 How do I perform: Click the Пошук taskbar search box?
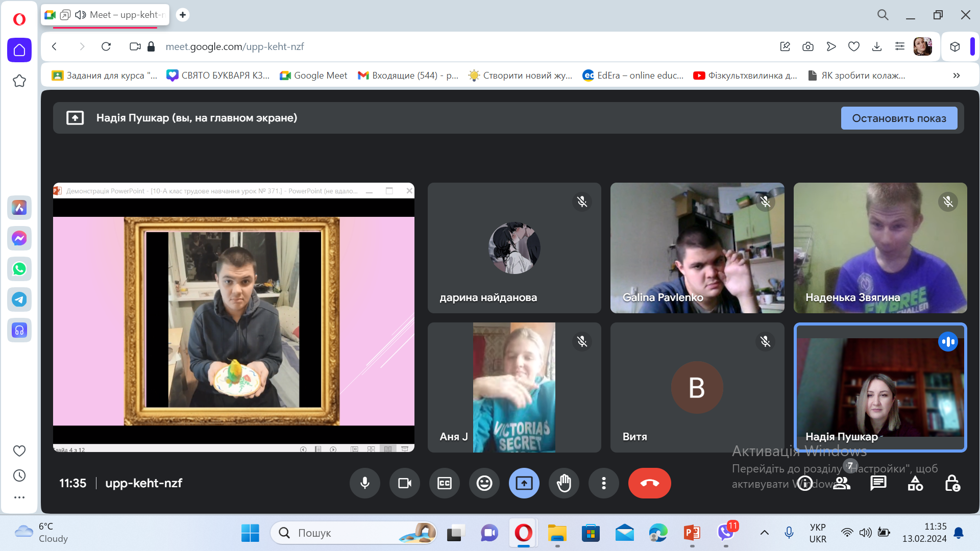click(x=353, y=533)
